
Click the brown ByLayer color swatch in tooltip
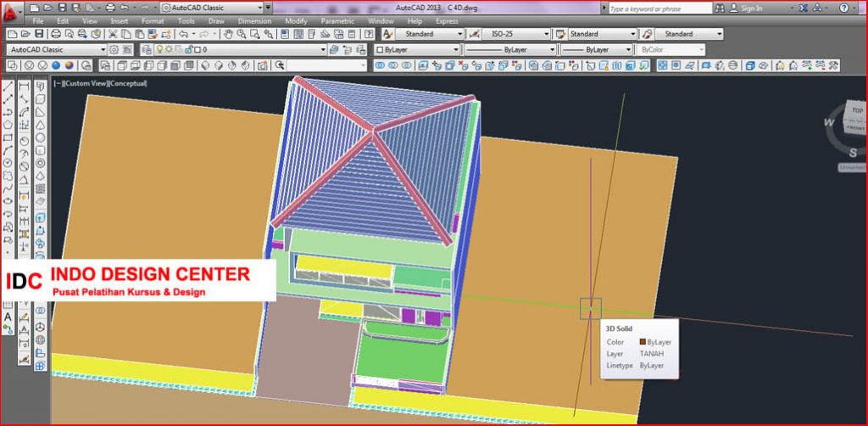[643, 342]
